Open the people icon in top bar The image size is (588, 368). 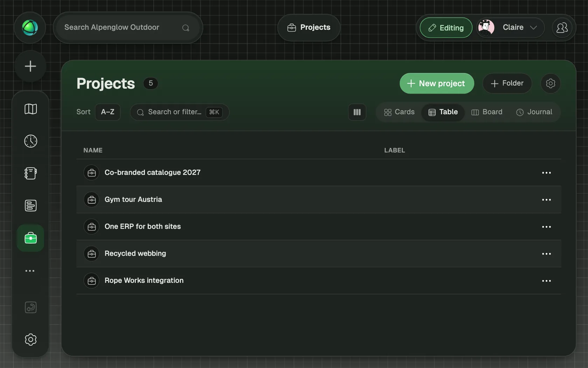pyautogui.click(x=562, y=28)
